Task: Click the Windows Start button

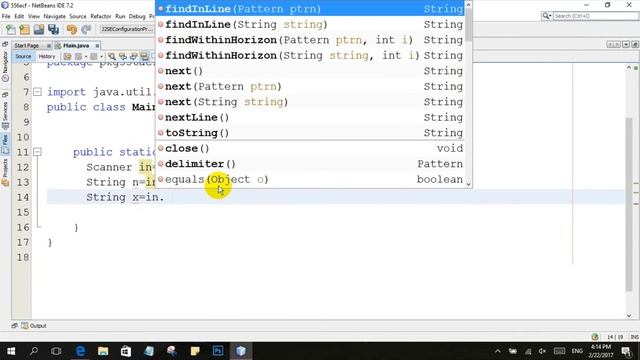Action: point(11,351)
